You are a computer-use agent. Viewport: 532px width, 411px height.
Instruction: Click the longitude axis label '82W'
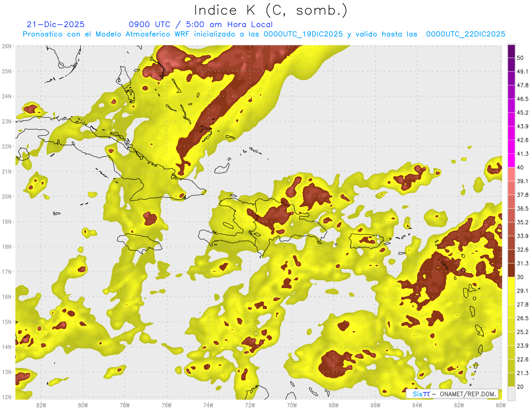point(41,405)
